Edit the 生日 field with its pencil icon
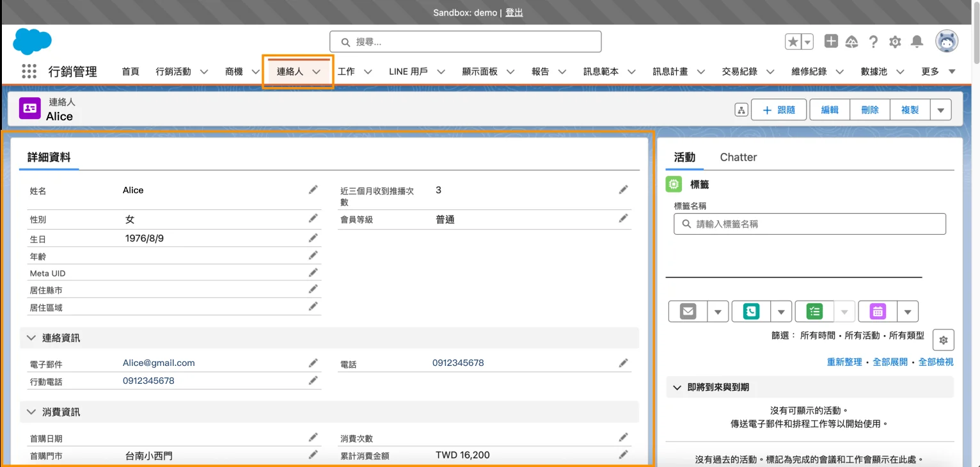The width and height of the screenshot is (980, 467). point(313,238)
